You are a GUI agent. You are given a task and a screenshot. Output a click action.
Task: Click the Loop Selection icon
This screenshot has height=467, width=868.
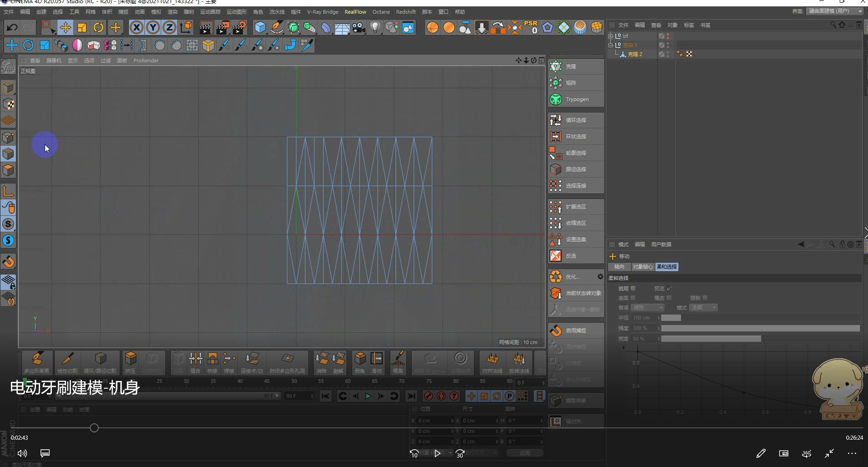[x=556, y=120]
